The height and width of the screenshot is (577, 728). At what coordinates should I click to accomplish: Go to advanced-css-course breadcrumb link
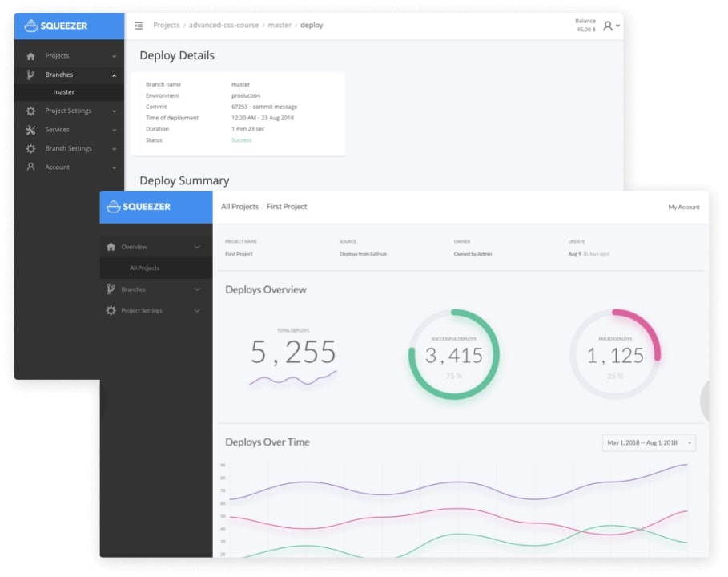click(223, 25)
